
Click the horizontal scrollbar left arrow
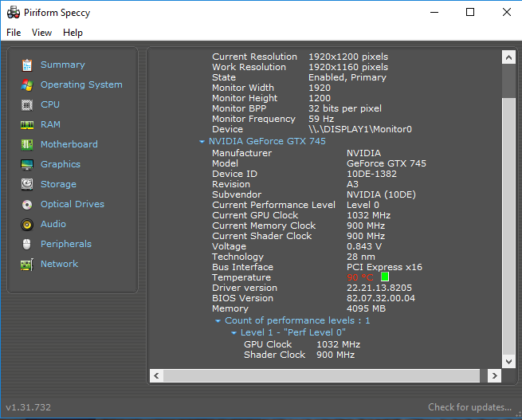(x=156, y=375)
